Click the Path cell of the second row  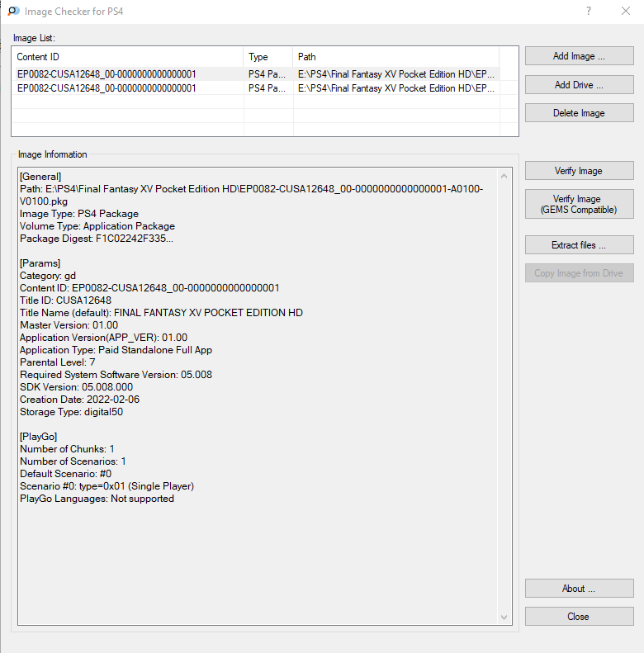(396, 88)
